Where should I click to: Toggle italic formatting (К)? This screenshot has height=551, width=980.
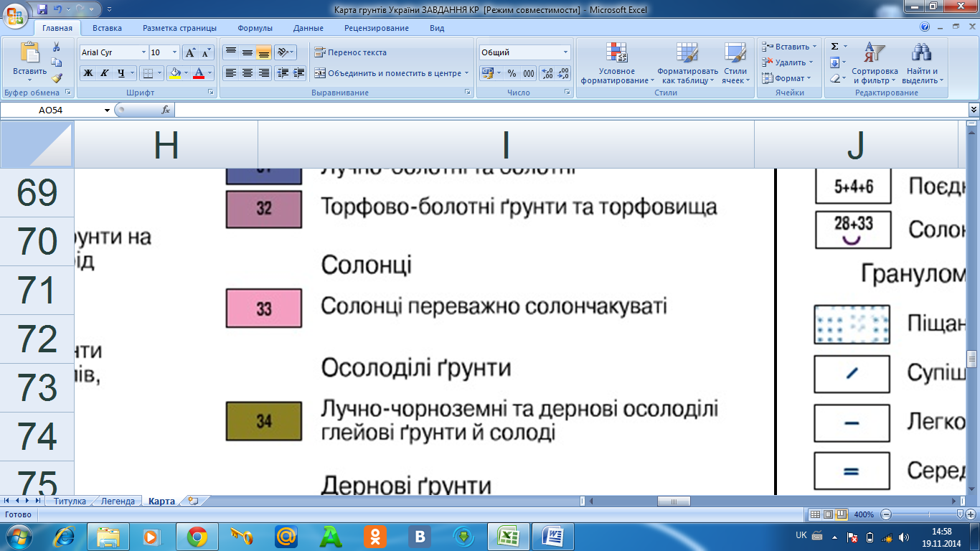tap(104, 73)
